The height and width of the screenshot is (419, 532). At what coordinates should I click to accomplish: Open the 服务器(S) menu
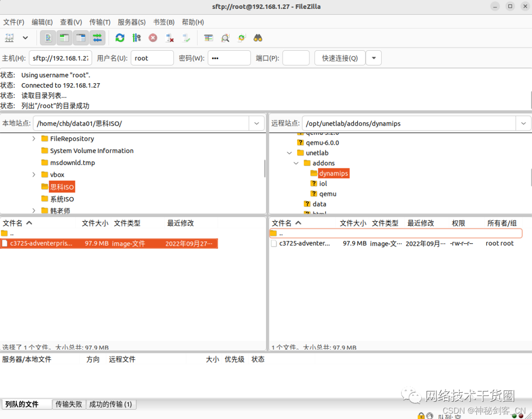[x=131, y=22]
